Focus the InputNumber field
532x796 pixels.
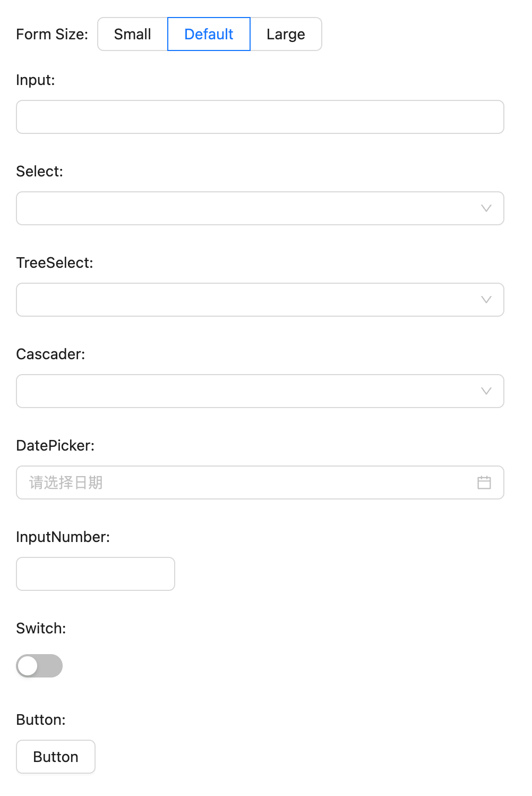[x=96, y=574]
